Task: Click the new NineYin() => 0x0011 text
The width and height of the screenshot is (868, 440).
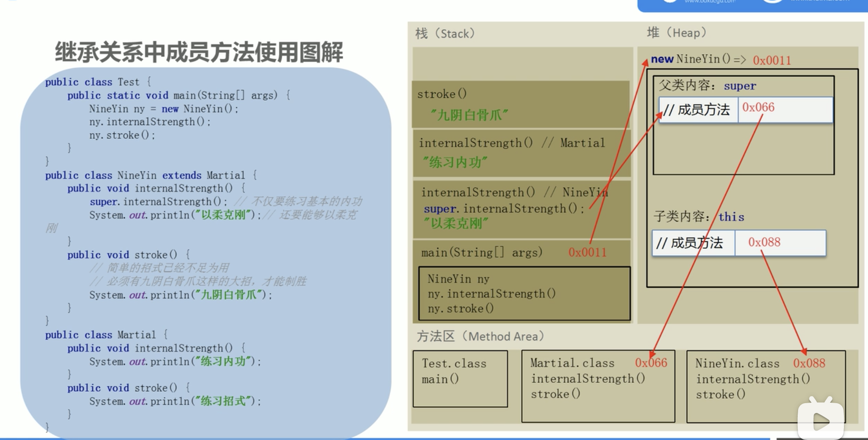Action: tap(720, 59)
